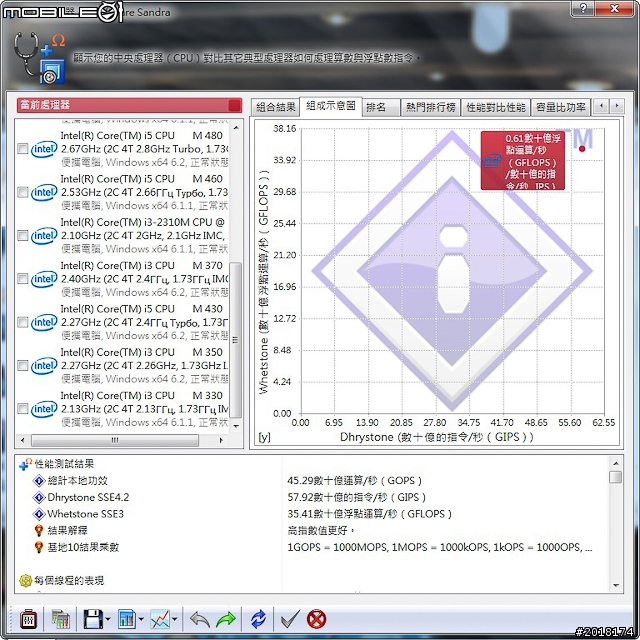640x640 pixels.
Task: Click the red data point on the chart
Action: click(x=582, y=149)
